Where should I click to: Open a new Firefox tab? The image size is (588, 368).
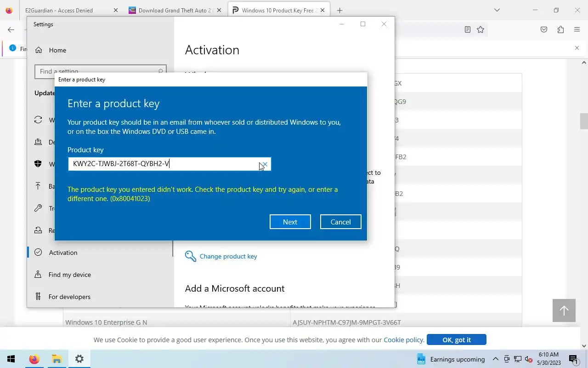point(339,10)
